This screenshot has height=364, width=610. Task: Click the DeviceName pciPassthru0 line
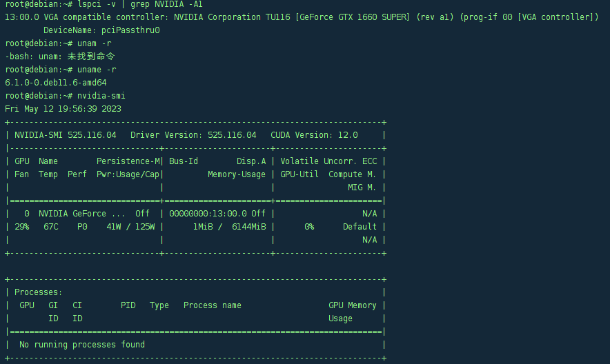(101, 30)
